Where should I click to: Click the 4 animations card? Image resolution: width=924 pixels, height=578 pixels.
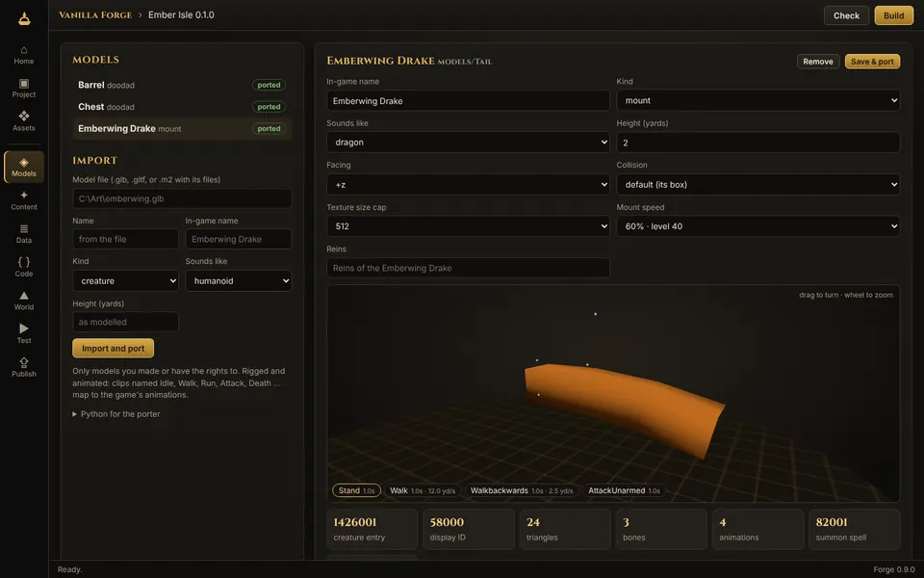point(757,529)
